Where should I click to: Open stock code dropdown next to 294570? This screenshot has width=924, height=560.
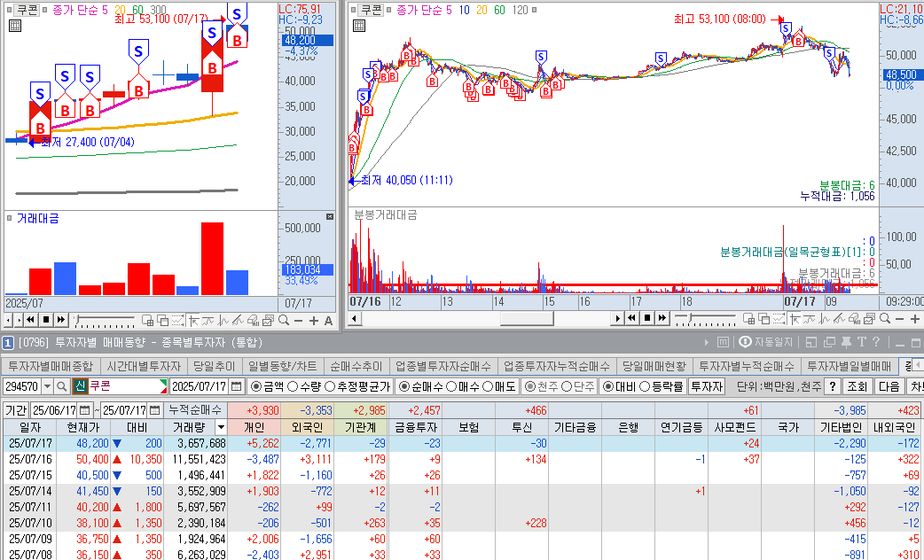pyautogui.click(x=48, y=387)
